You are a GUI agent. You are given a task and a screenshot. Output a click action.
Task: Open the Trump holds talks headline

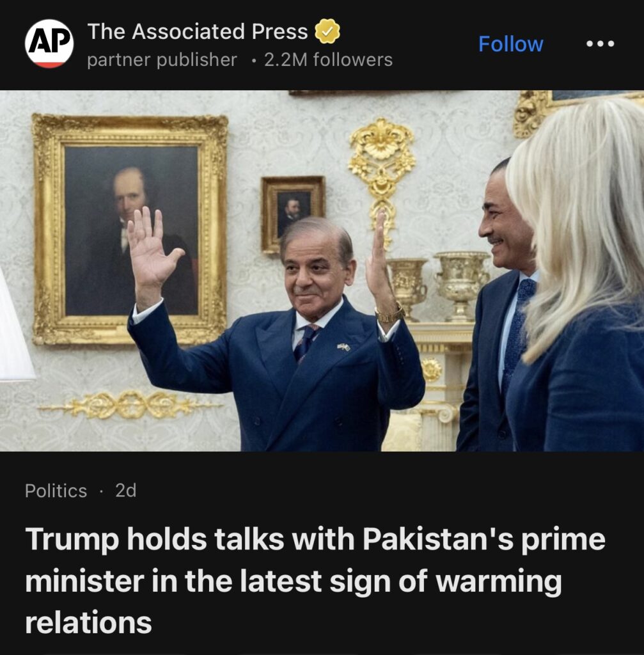click(315, 581)
